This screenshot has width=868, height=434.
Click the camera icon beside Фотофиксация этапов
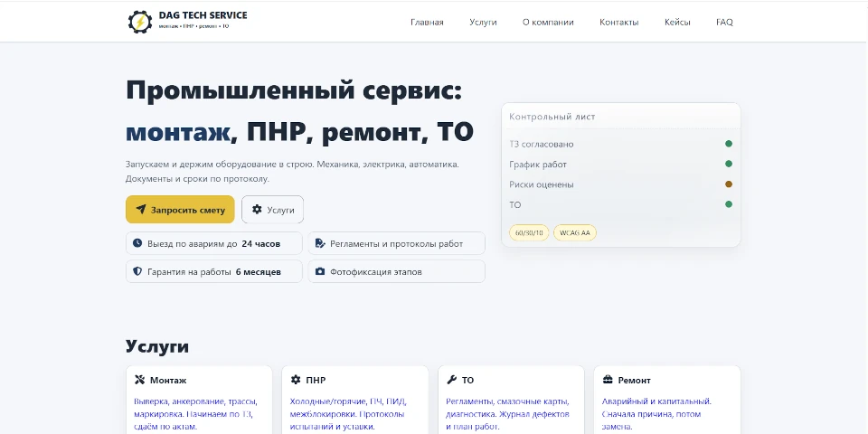tap(319, 271)
